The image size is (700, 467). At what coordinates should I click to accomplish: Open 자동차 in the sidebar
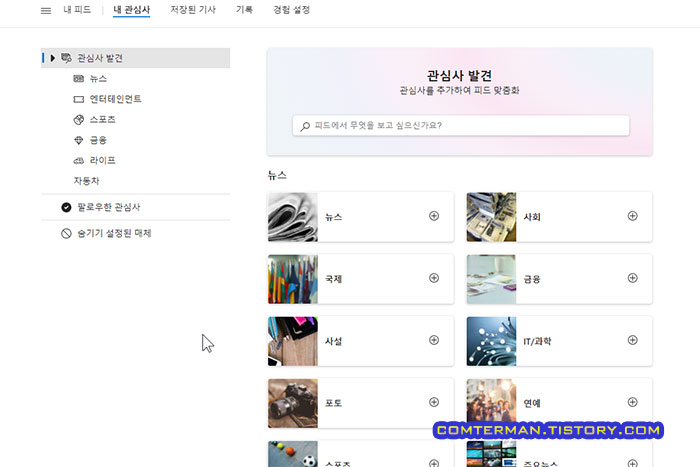(x=86, y=181)
